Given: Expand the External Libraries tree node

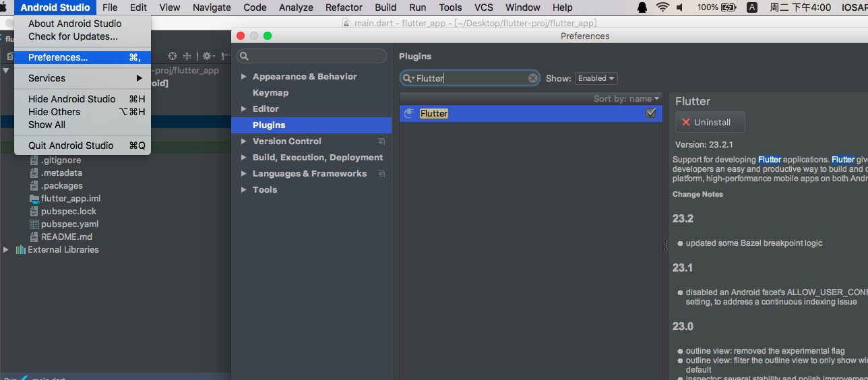Looking at the screenshot, I should point(6,250).
